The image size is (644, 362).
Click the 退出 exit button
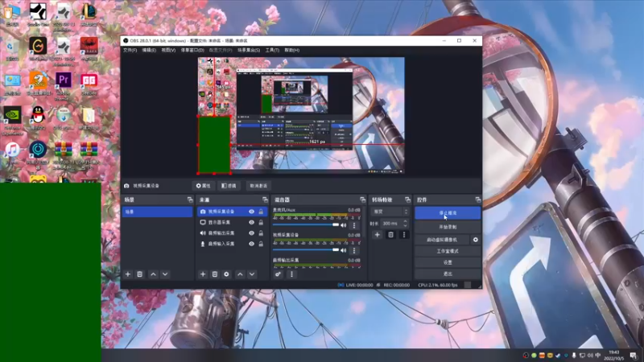(448, 274)
